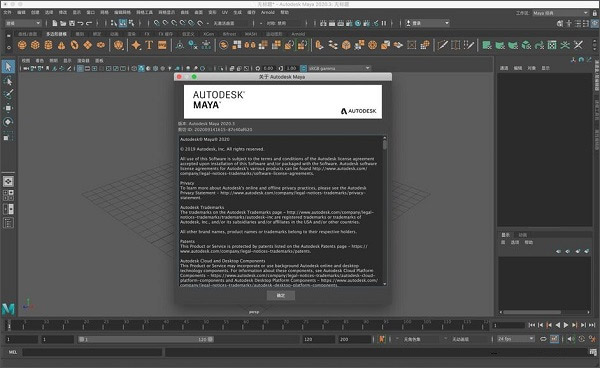Toggle the viewport grid display button
Screen dimensions: 600x368
[x=80, y=68]
